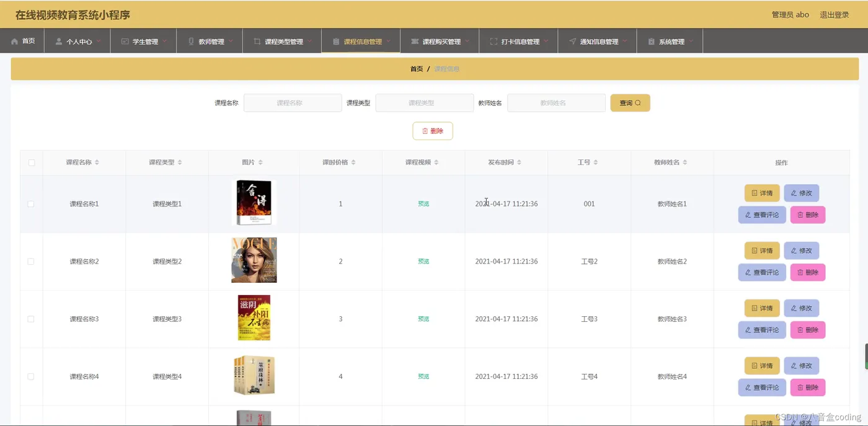Click the icon beside 系统管理

[651, 42]
